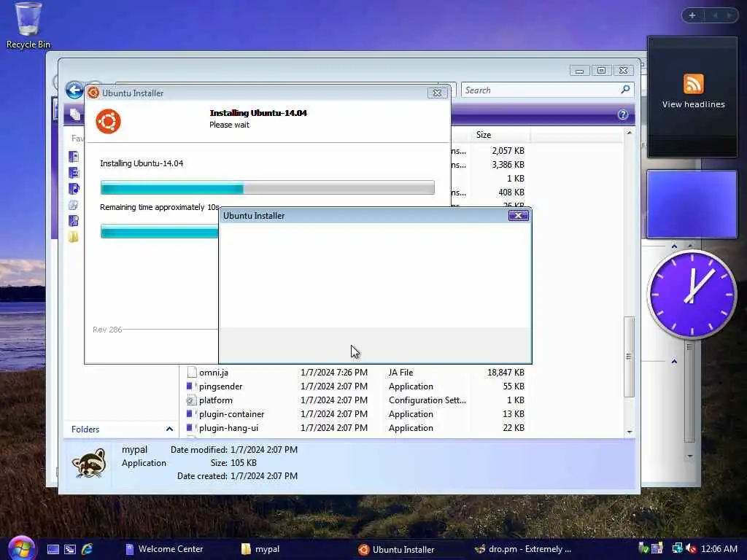Click the sidebar next gadgets arrow
The width and height of the screenshot is (747, 560).
729,15
